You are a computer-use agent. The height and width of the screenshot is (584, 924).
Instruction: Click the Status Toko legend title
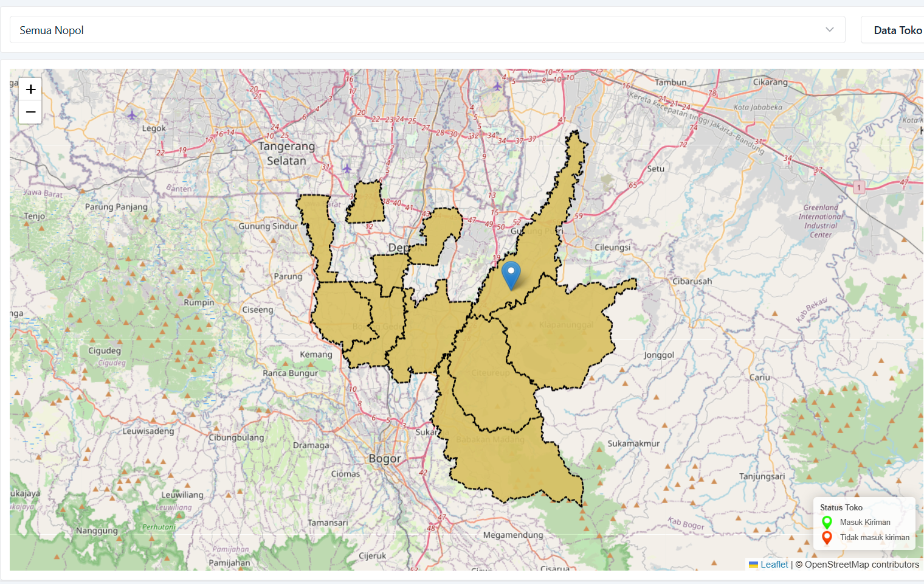pos(841,507)
